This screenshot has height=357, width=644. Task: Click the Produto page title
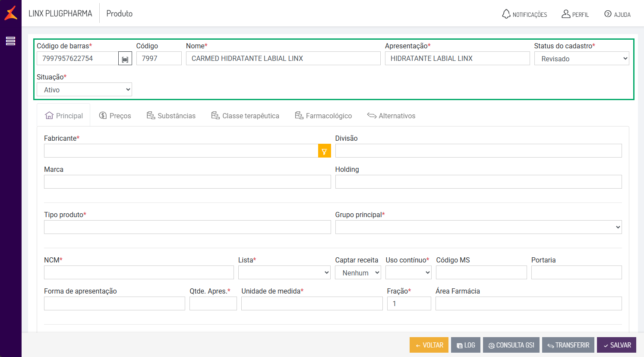120,13
